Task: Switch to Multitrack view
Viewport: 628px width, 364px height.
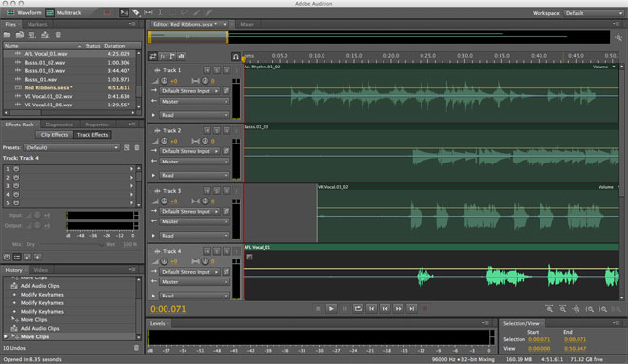Action: (x=64, y=12)
